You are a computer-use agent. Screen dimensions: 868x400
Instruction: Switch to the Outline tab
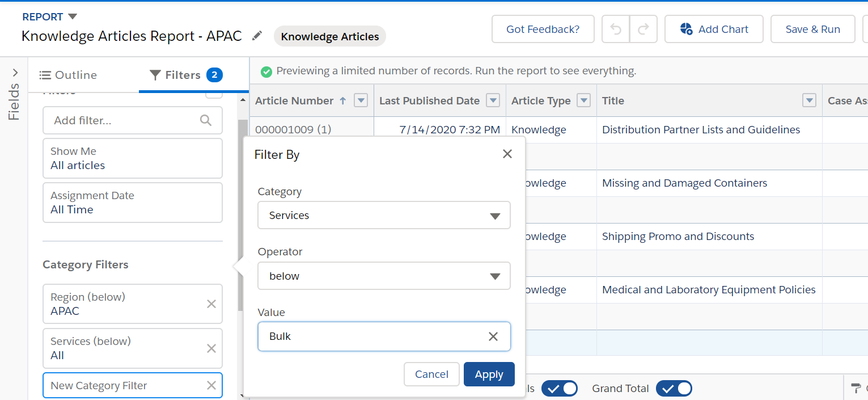[x=68, y=75]
